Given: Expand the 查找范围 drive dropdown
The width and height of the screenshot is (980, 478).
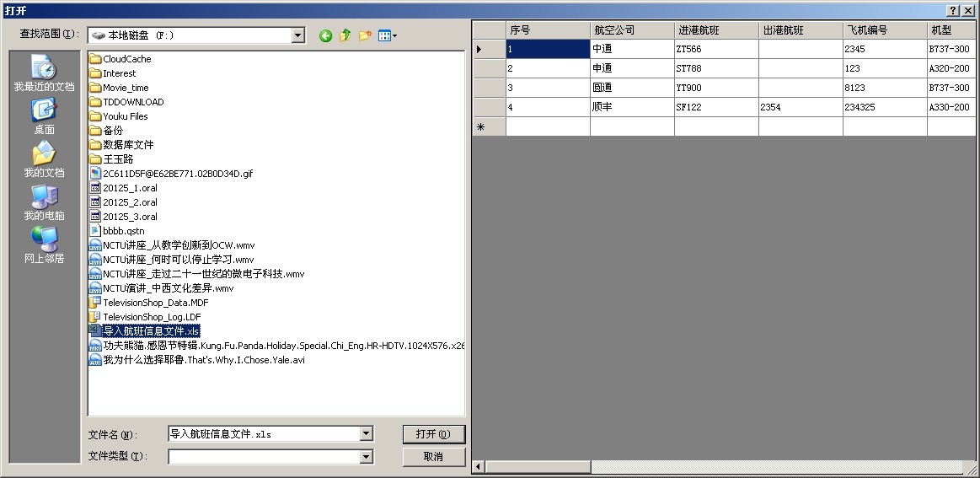Looking at the screenshot, I should [x=298, y=35].
